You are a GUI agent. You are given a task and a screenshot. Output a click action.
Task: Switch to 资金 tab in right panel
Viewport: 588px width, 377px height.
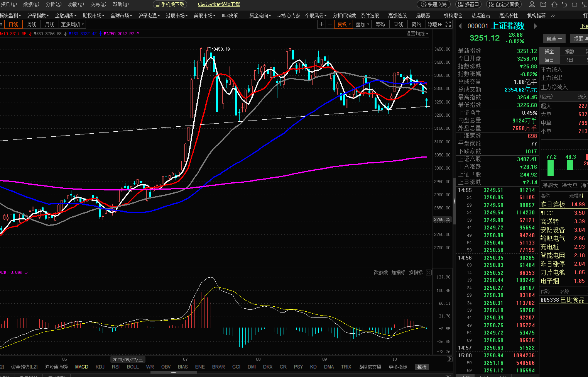[x=549, y=51]
